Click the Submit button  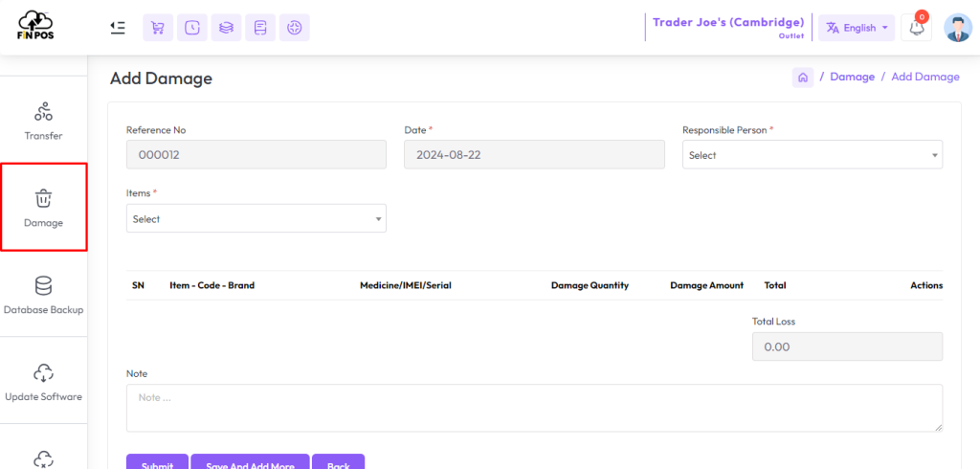(158, 462)
